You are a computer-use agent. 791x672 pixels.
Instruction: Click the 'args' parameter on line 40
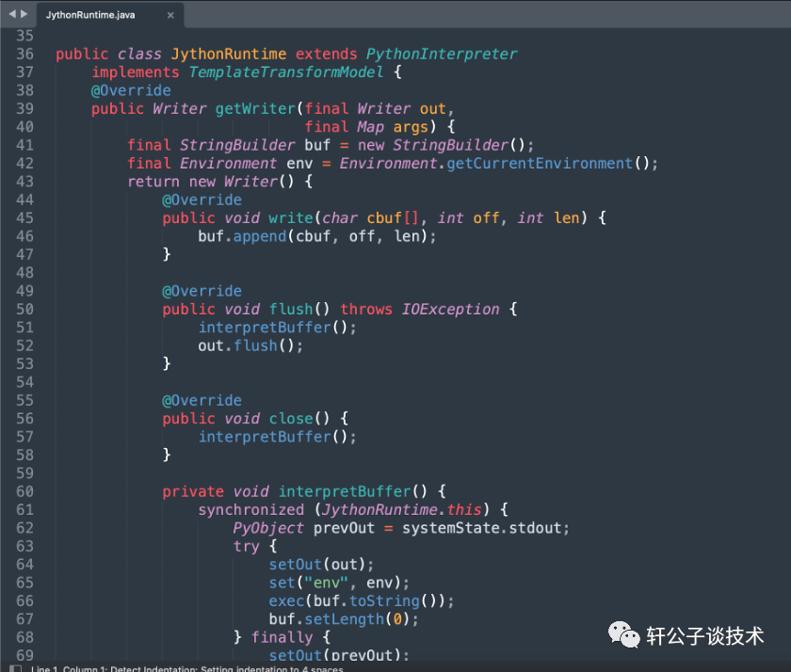click(411, 127)
